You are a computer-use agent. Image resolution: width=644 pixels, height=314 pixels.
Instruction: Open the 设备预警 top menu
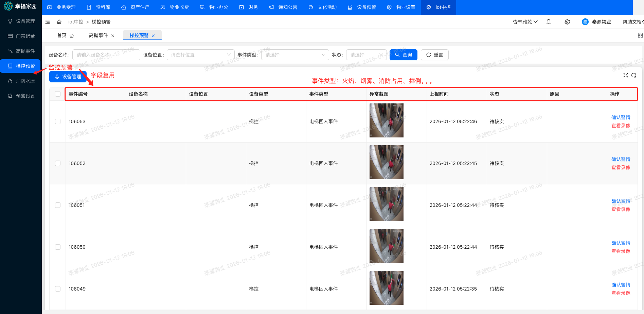(x=362, y=7)
